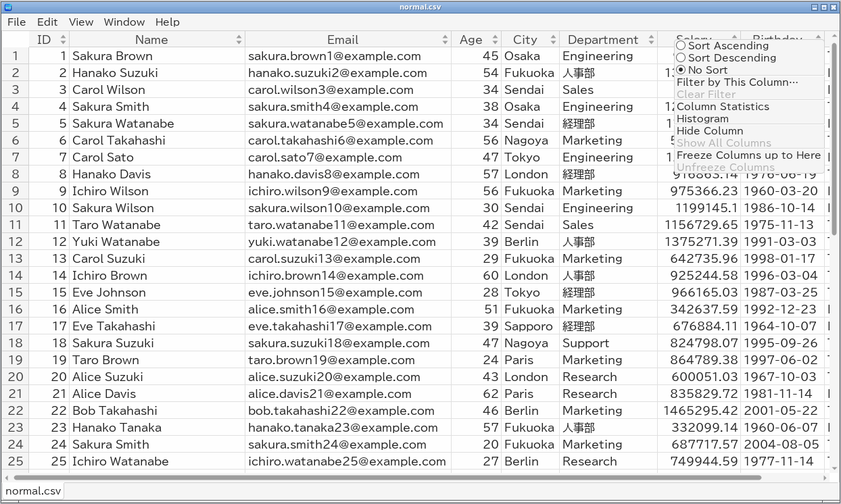Screen dimensions: 841x504
Task: Select row header 1
Action: (x=16, y=56)
